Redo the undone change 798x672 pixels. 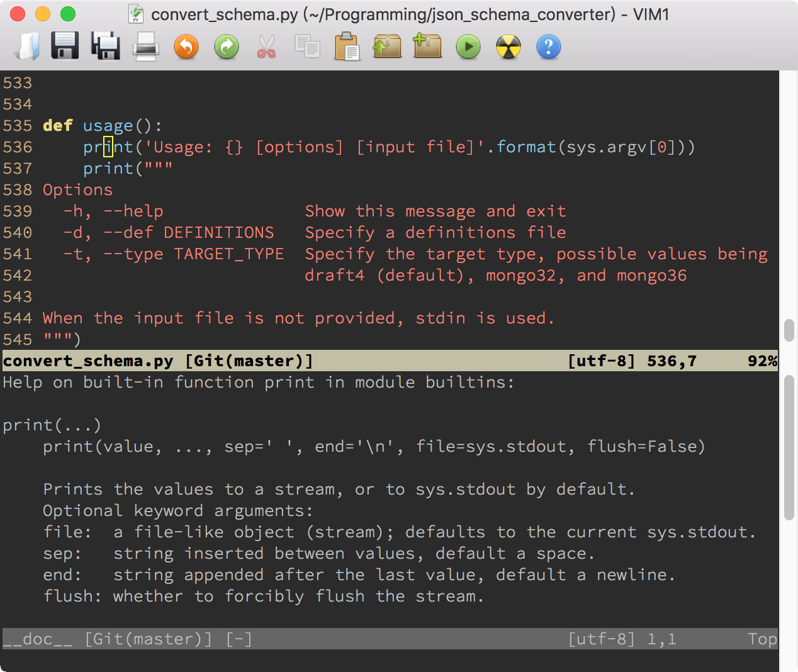[226, 47]
